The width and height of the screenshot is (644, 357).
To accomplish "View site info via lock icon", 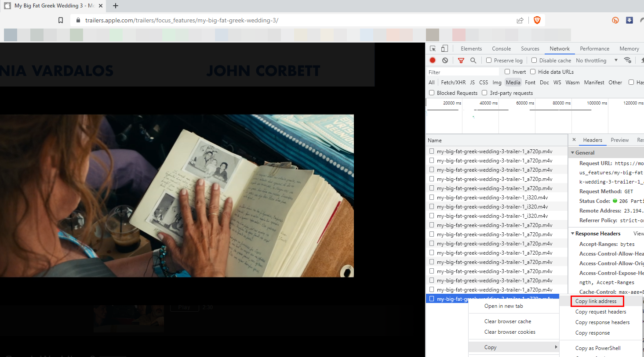I will [x=78, y=20].
